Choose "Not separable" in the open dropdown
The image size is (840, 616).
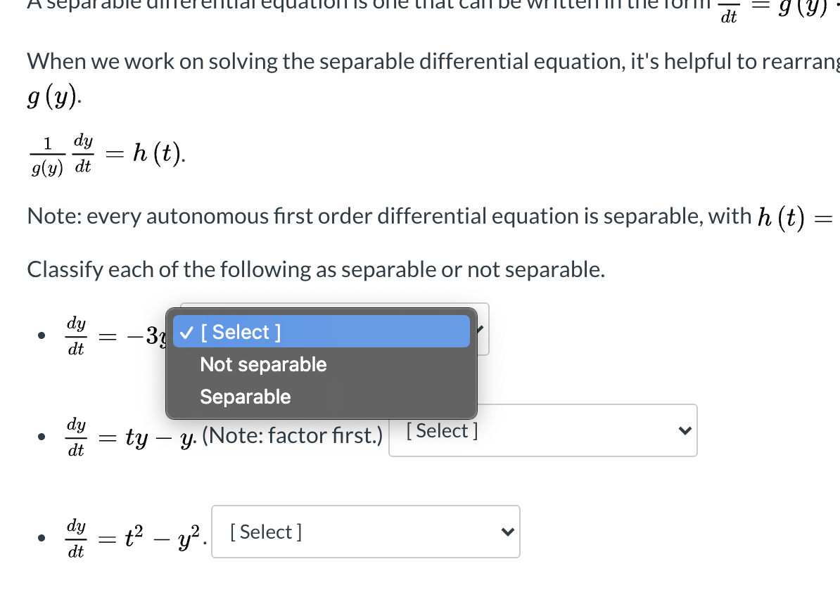[x=263, y=364]
